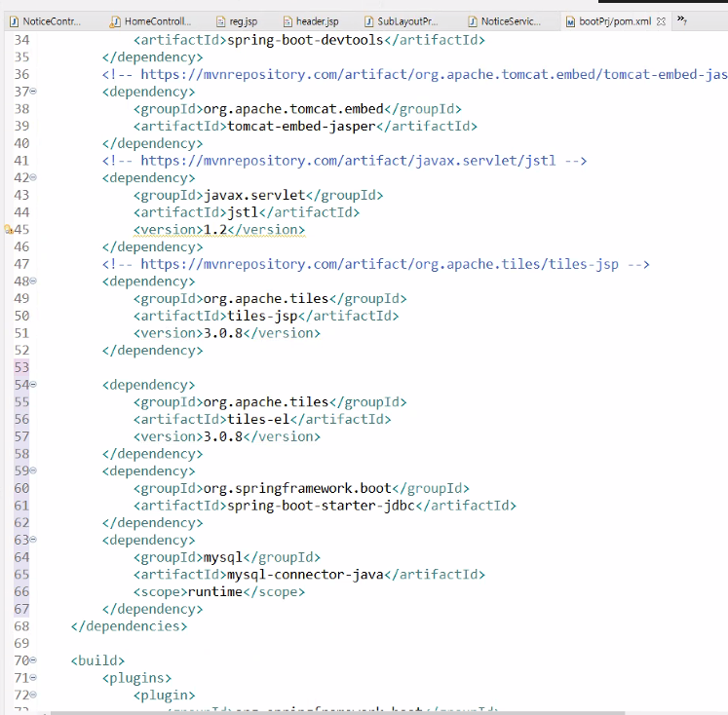Collapse the dependency block at line 42
Screen dimensions: 728x715
click(x=33, y=177)
